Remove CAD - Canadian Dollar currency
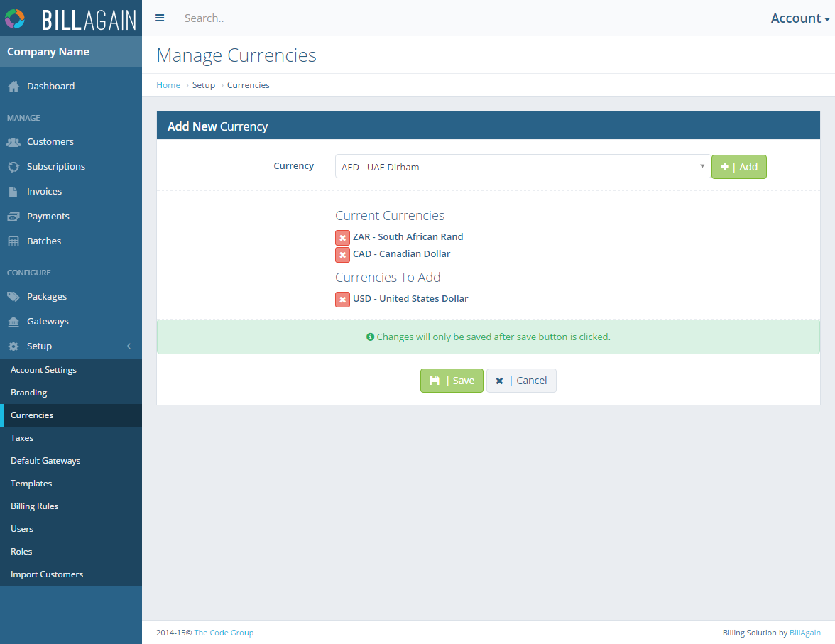 click(342, 255)
